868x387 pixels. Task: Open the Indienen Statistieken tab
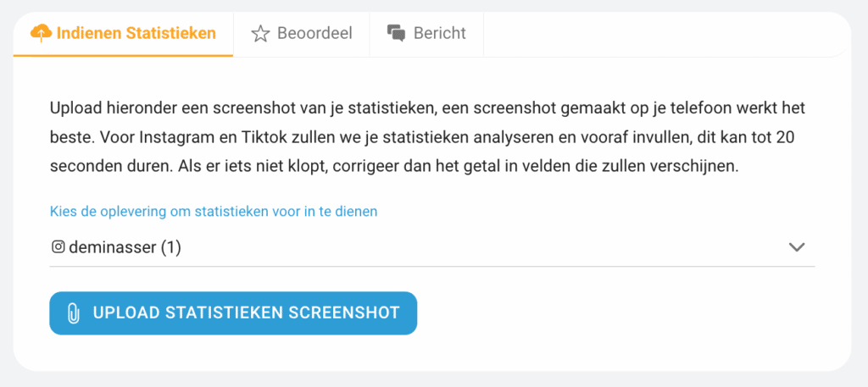123,34
